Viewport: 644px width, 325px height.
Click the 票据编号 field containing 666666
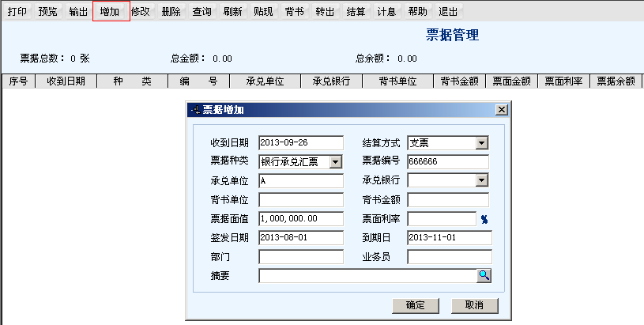[x=448, y=162]
